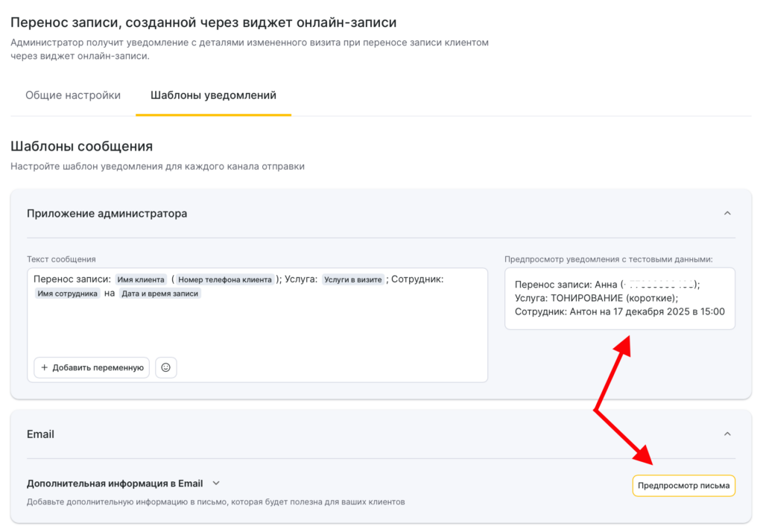Viewport: 763px width, 532px height.
Task: Collapse the Email section chevron
Action: click(x=727, y=434)
